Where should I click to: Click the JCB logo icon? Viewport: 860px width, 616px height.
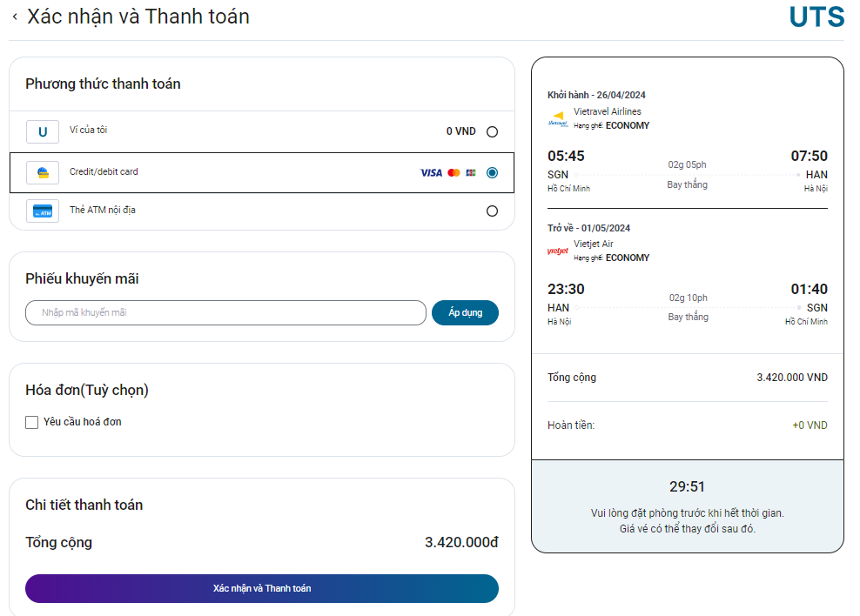coord(471,173)
